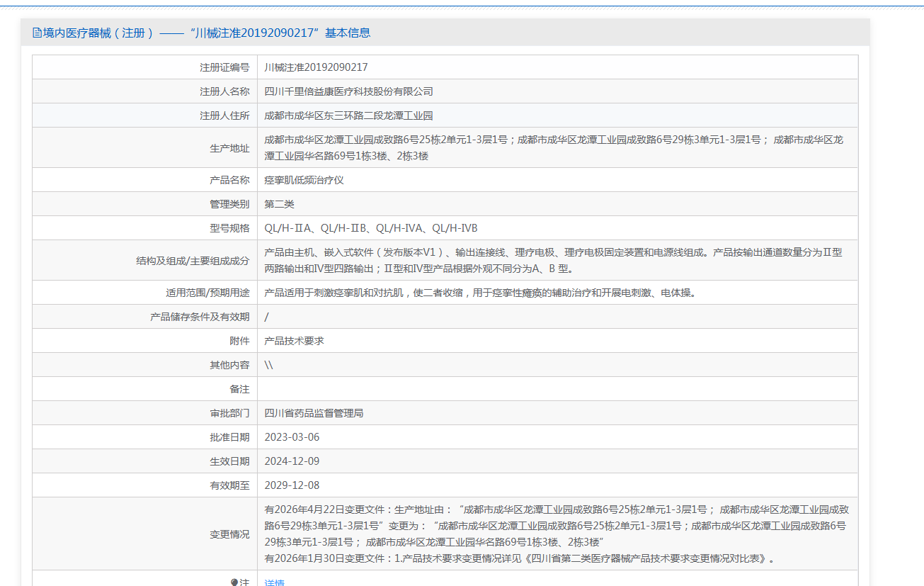Click the approval date 2023-03-06

pyautogui.click(x=292, y=437)
